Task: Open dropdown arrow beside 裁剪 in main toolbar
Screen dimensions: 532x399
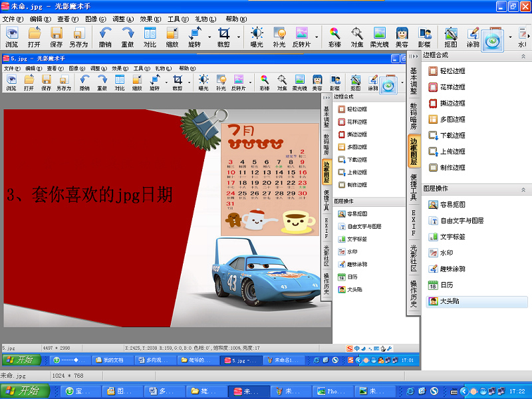Action: click(x=239, y=37)
